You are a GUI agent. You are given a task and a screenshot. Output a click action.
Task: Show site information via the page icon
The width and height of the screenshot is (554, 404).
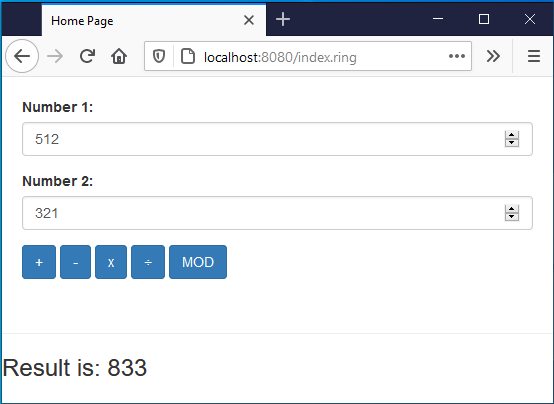point(188,56)
